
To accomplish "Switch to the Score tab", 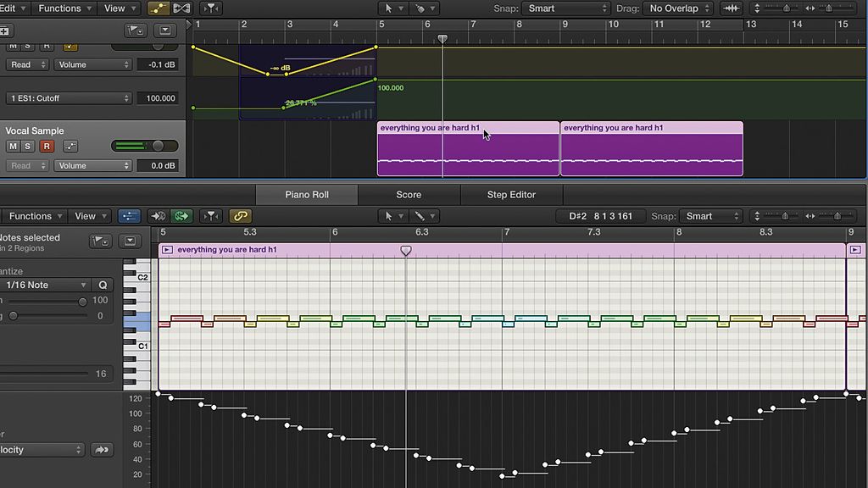I will point(409,194).
